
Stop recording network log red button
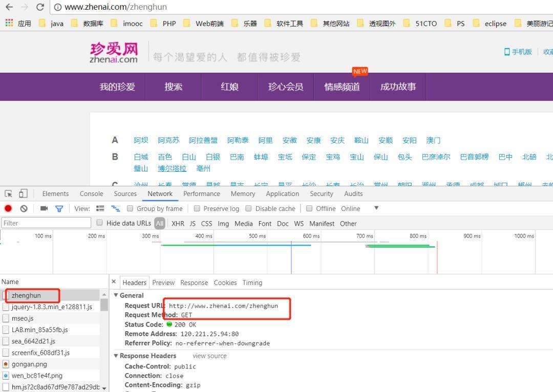click(8, 208)
